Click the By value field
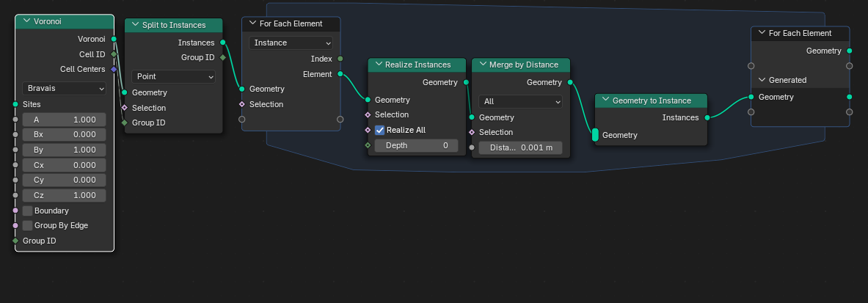This screenshot has height=303, width=868. [65, 150]
